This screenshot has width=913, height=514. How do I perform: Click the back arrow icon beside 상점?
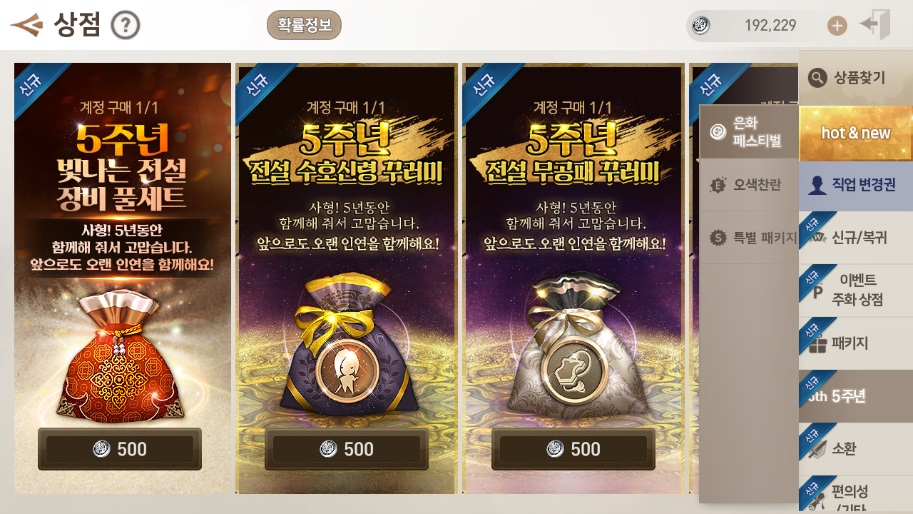pos(27,25)
